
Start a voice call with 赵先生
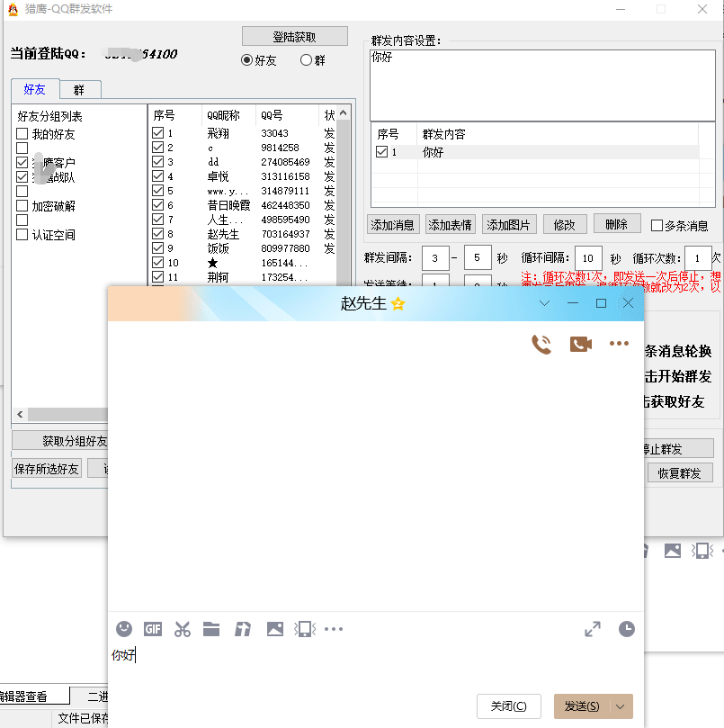pyautogui.click(x=541, y=344)
